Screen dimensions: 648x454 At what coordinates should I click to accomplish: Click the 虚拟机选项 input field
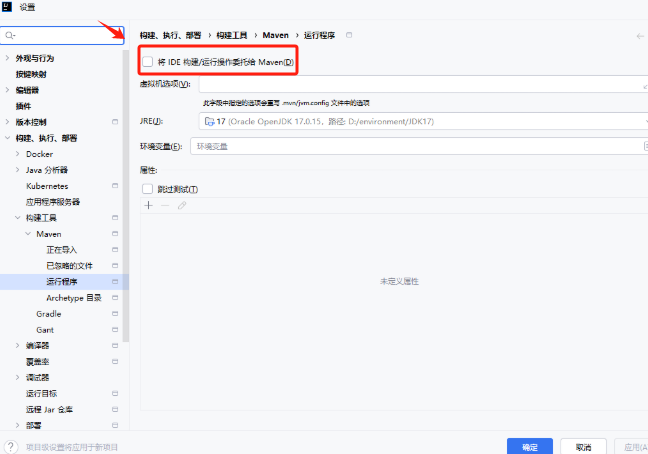(x=423, y=84)
